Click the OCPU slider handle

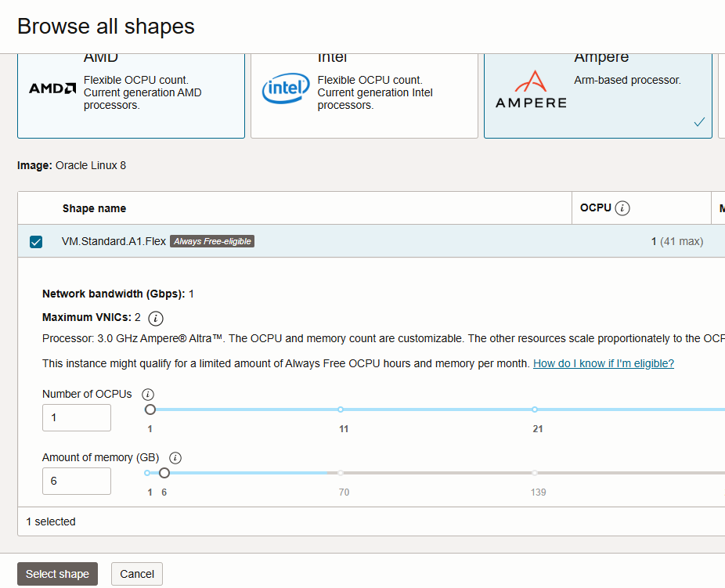(150, 409)
